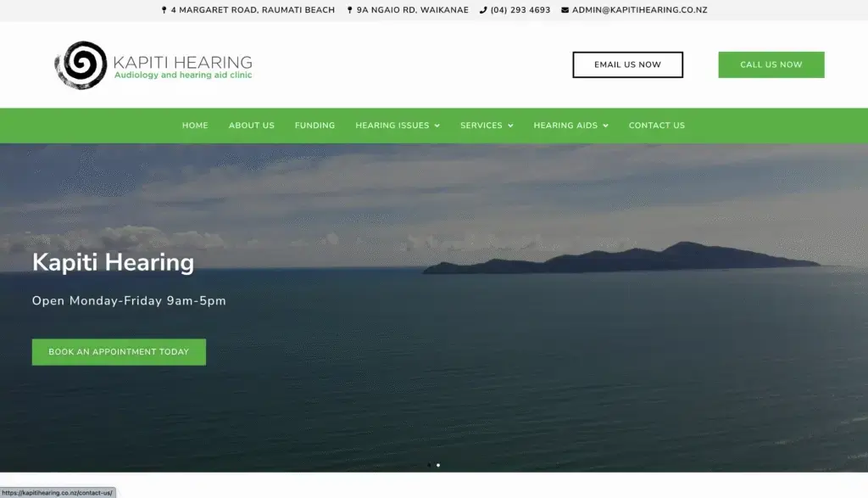
Task: Select the map pin beside Margaret Road address
Action: coord(164,10)
